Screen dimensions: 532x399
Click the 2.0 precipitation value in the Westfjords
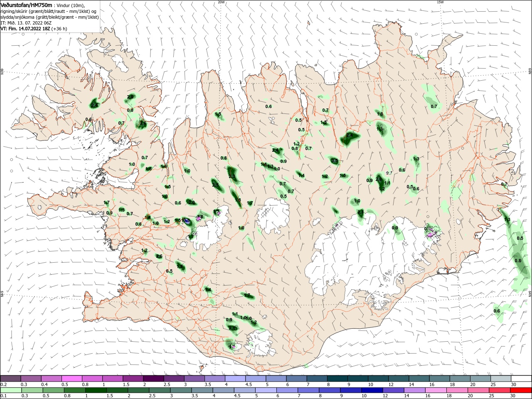pyautogui.click(x=130, y=97)
